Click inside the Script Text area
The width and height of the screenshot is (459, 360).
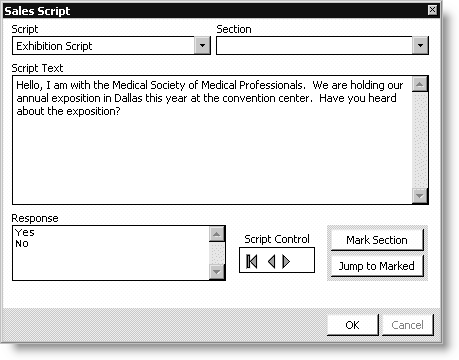coord(212,140)
